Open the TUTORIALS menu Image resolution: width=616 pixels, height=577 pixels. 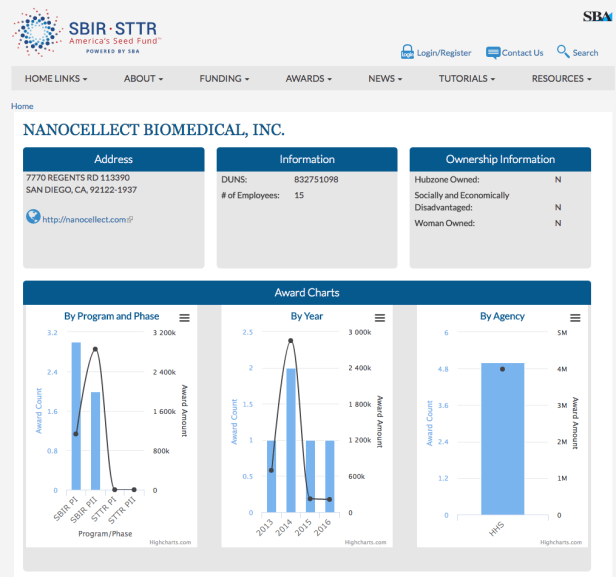pyautogui.click(x=464, y=78)
